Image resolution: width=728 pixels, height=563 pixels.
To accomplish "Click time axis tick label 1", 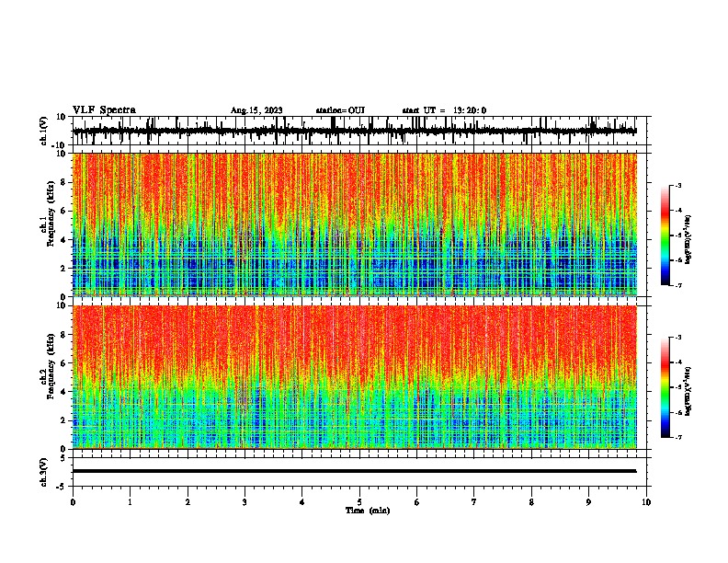I will (x=130, y=502).
